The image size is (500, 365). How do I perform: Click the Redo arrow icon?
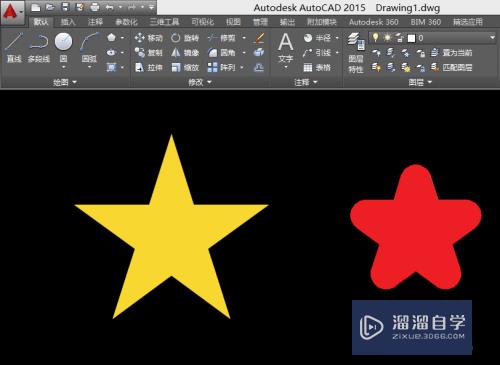(132, 7)
